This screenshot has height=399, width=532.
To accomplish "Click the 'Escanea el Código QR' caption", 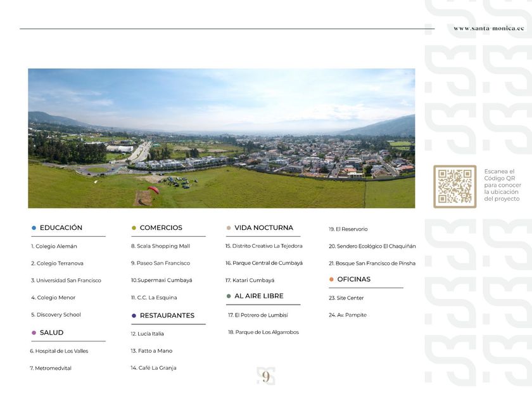I will click(x=502, y=185).
